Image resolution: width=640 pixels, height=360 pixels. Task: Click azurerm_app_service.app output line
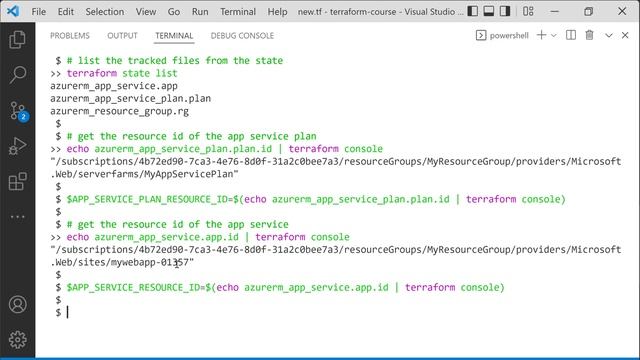tap(114, 86)
